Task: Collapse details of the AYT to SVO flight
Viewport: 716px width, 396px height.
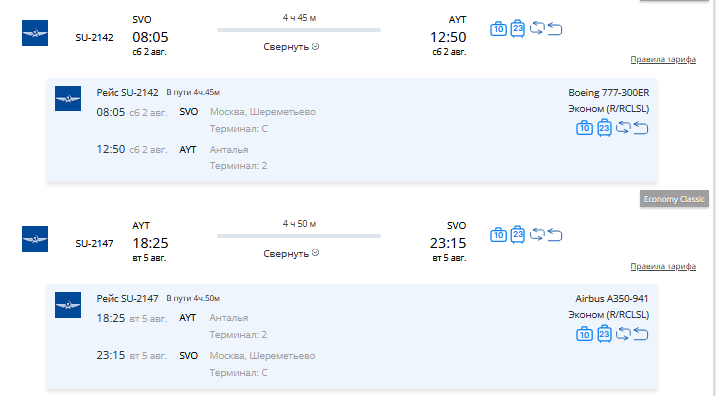Action: coord(291,253)
